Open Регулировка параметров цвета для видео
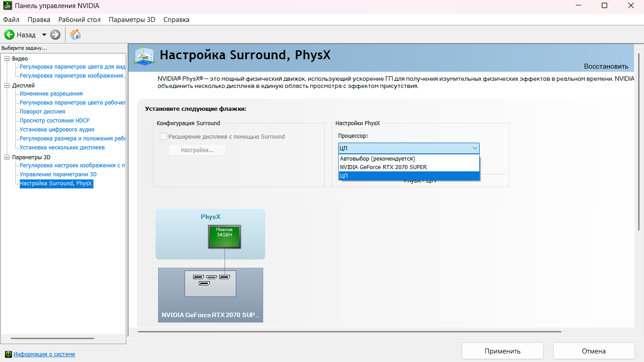The width and height of the screenshot is (644, 362). [73, 67]
